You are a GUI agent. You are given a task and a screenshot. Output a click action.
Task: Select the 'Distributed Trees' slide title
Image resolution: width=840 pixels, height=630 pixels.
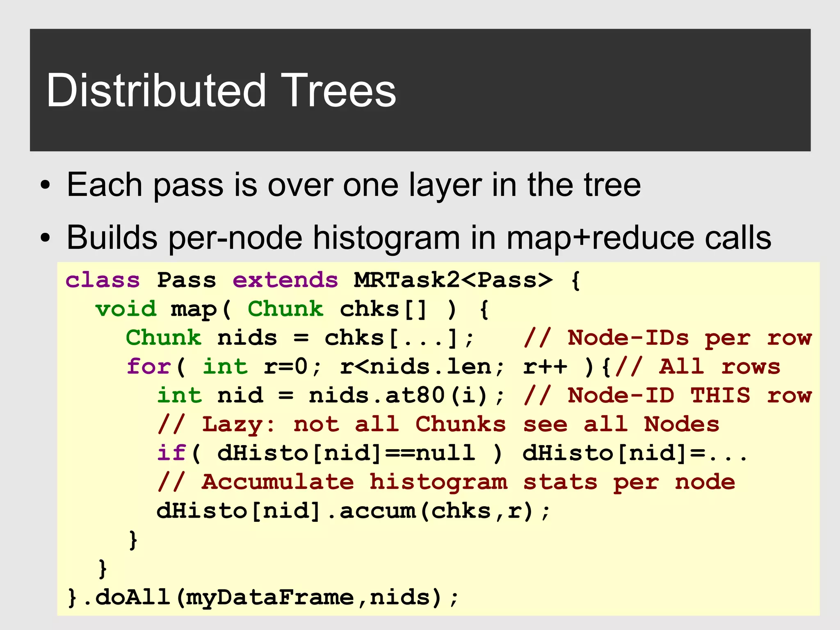pos(221,90)
